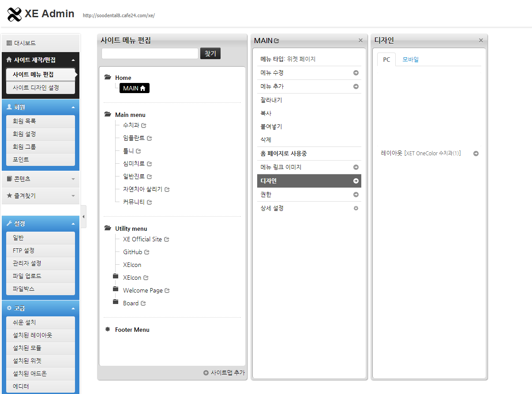532x394 pixels.
Task: Open 설치된 레이아웃 in sidebar
Action: click(41, 335)
